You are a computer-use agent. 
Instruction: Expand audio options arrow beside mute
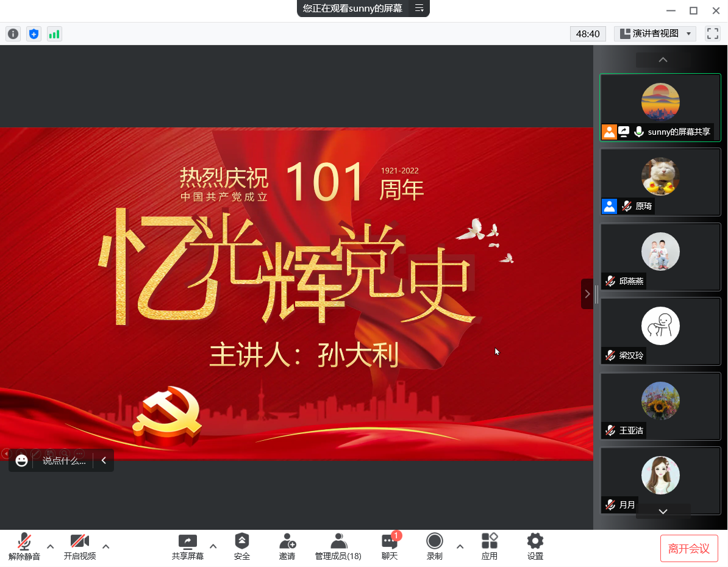point(51,546)
